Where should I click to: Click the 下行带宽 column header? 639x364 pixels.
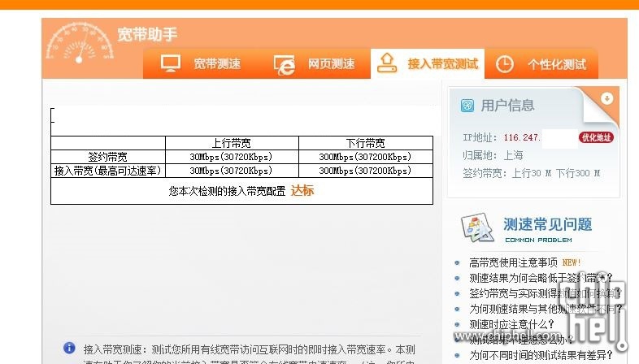(366, 143)
